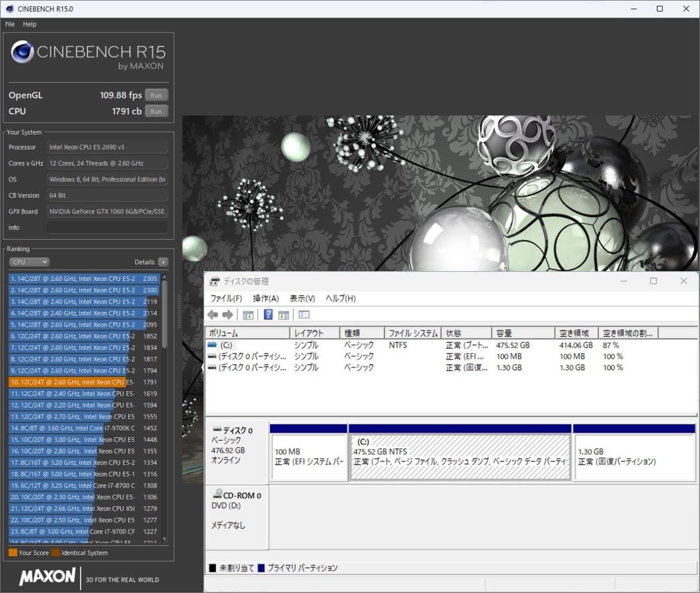
Task: Click the orange Your Score legend swatch
Action: click(13, 553)
